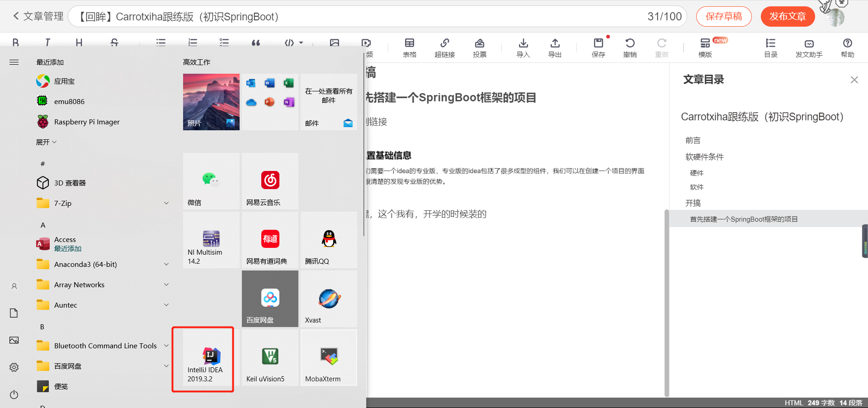Open the Pictures icon in Start sidebar
The width and height of the screenshot is (868, 408).
14,340
